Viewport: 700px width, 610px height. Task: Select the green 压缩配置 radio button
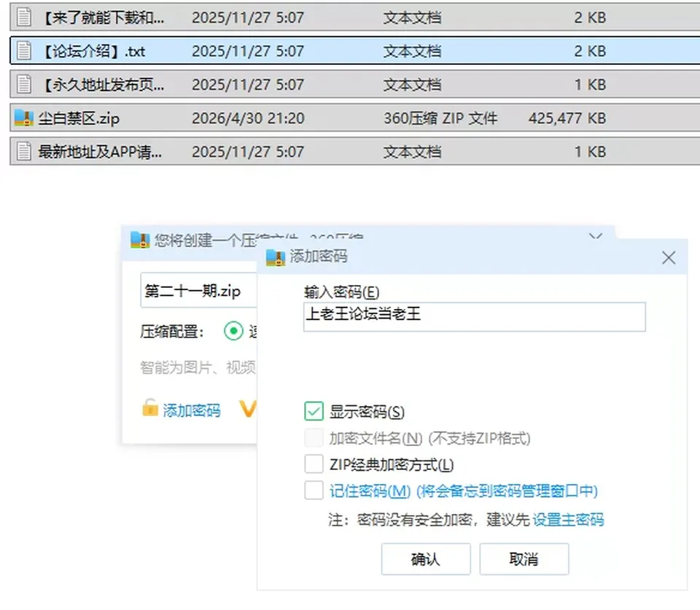click(x=233, y=331)
